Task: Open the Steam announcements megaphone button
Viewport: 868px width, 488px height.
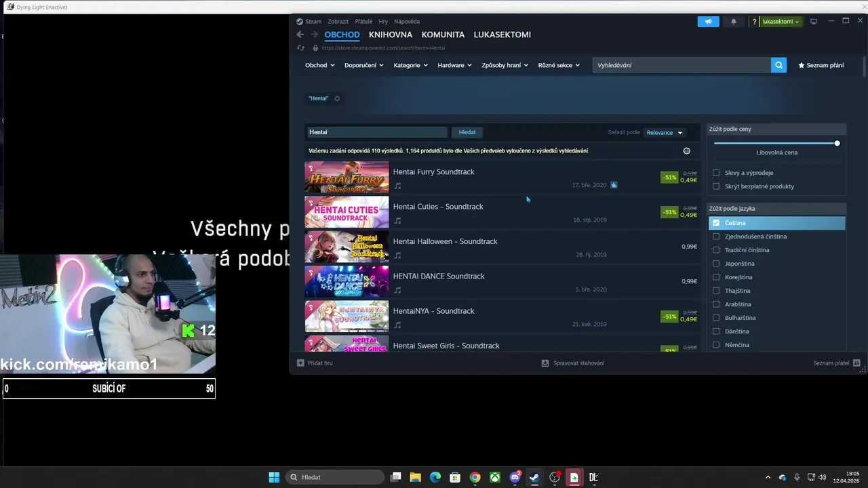Action: [708, 22]
